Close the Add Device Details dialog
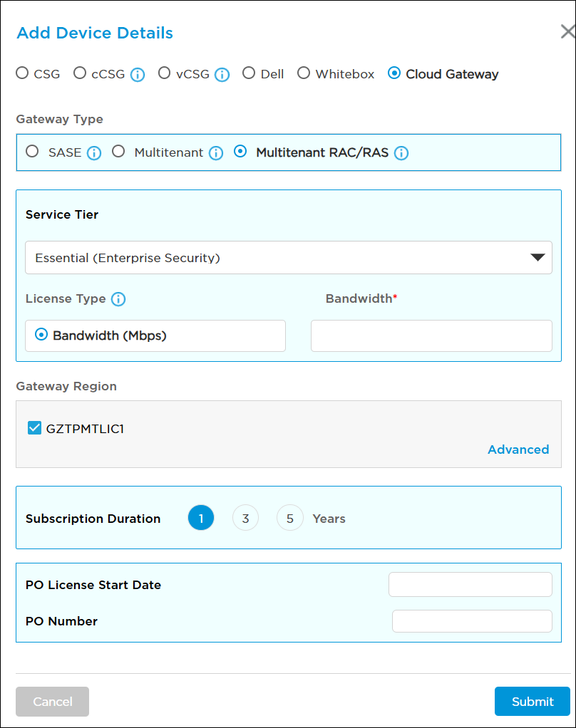576x728 pixels. click(567, 31)
